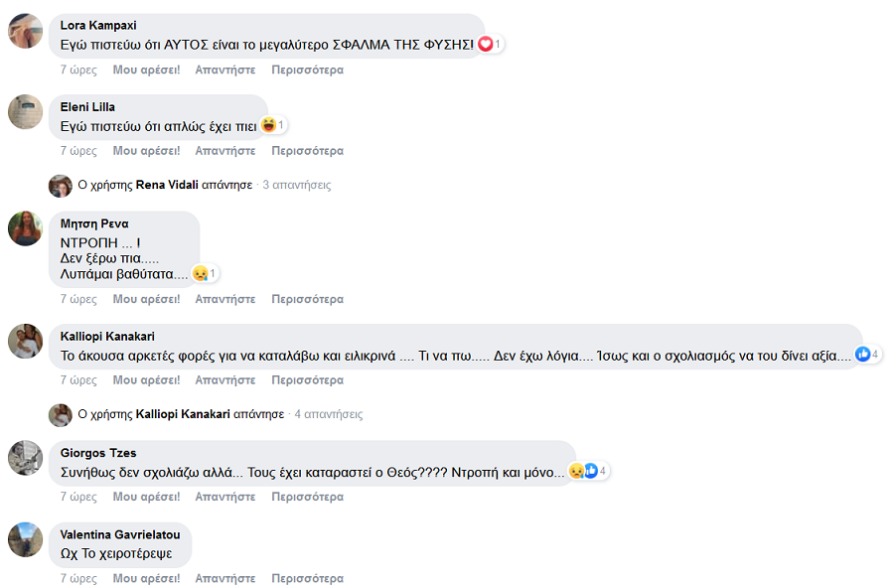Toggle Μου αρέσει on Valentina Gavrielatou's comment
This screenshot has height=588, width=894.
[146, 578]
